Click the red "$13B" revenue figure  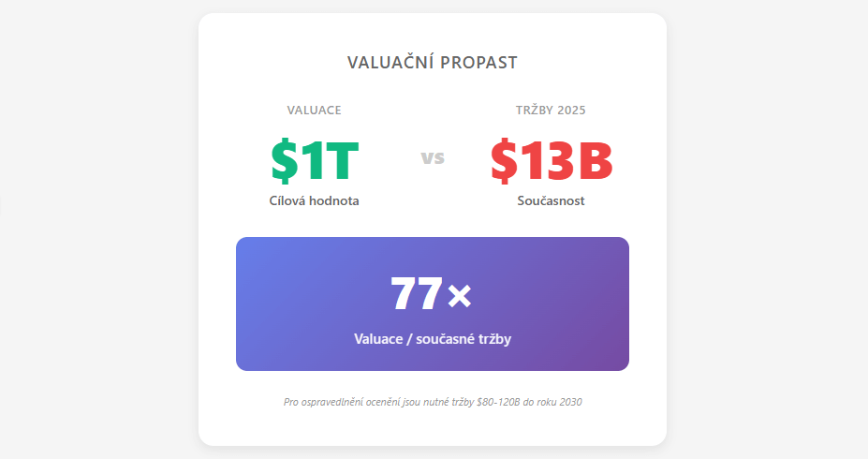pyautogui.click(x=551, y=160)
